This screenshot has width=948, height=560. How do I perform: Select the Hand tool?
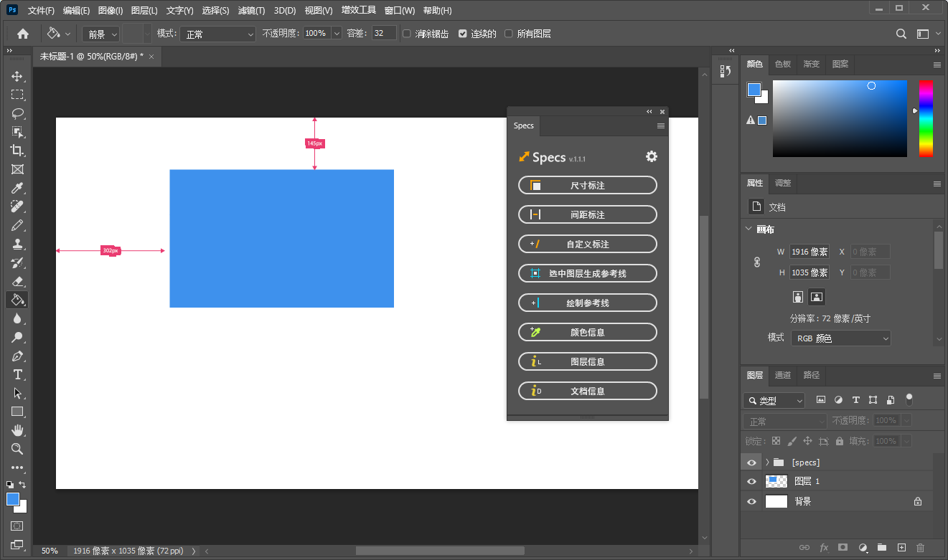(x=17, y=430)
